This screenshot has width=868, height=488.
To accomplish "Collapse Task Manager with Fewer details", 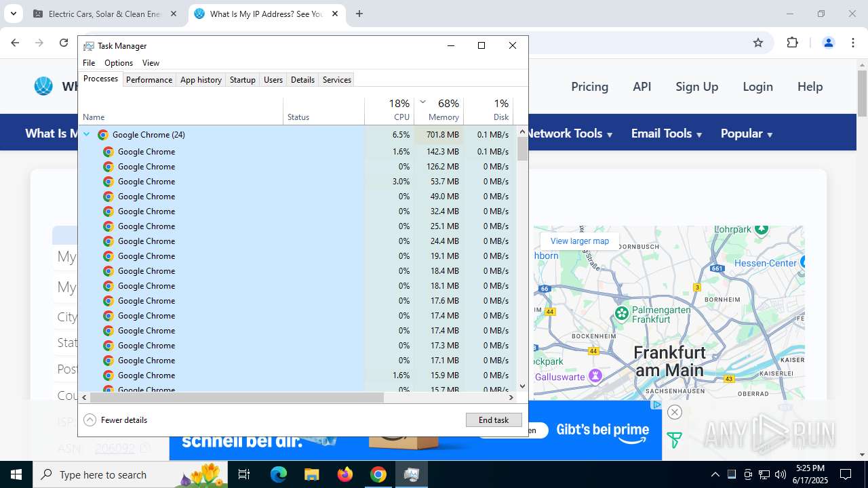I will click(x=115, y=420).
